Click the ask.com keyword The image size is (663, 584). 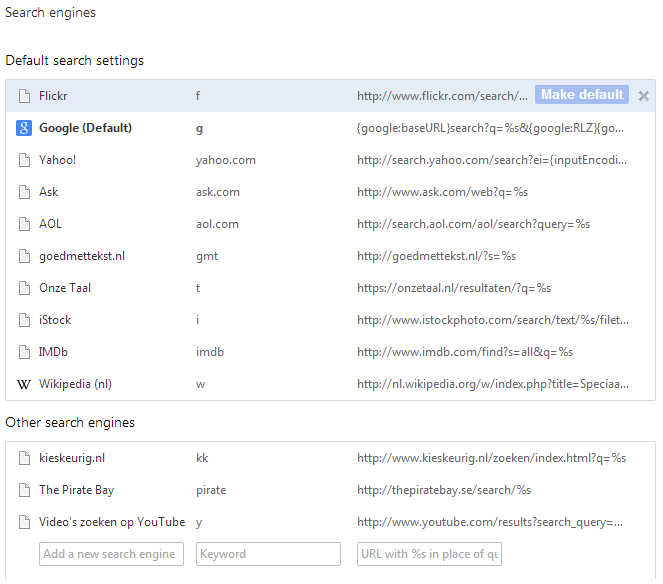218,192
